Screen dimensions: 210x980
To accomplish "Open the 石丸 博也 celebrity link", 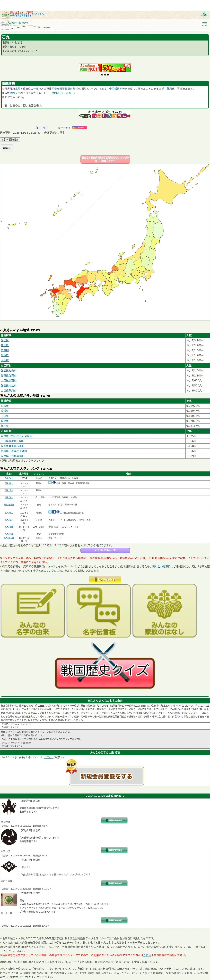I will coord(9,490).
